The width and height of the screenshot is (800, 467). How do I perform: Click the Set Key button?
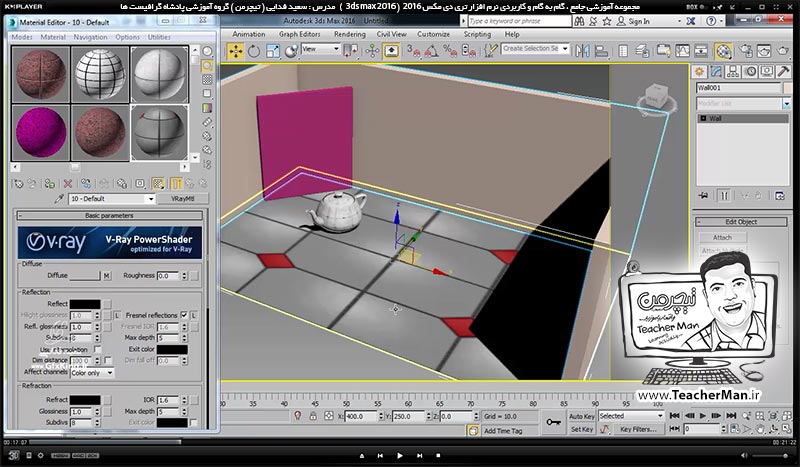[x=582, y=429]
